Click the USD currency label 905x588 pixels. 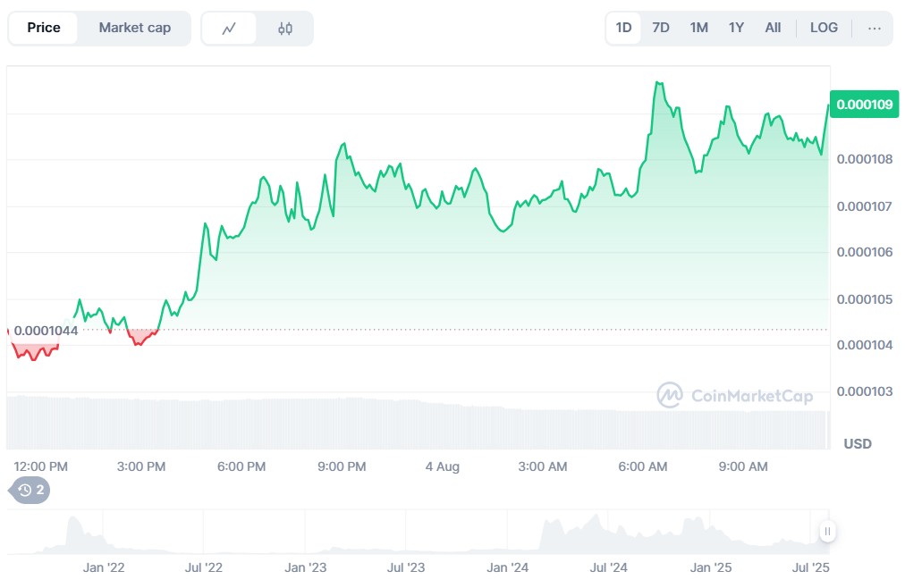tap(858, 444)
